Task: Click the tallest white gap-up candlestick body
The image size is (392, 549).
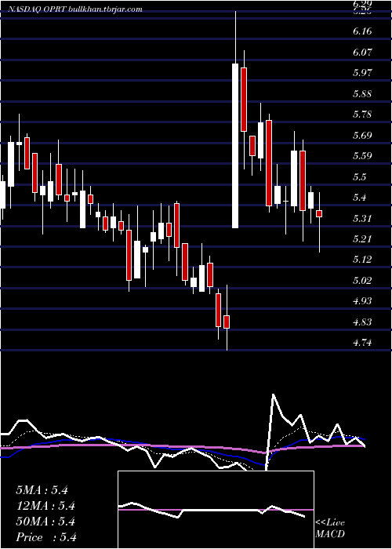Action: [x=235, y=146]
